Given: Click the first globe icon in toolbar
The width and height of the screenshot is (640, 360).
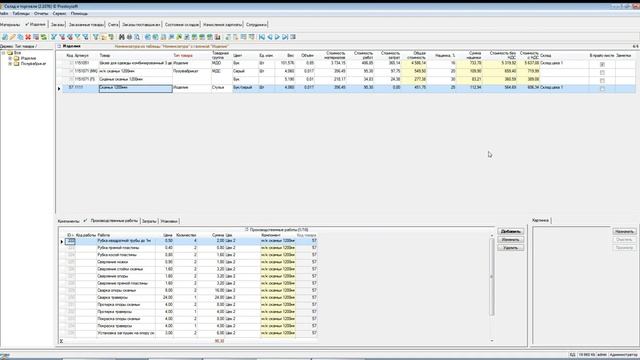Looking at the screenshot, I should 148,37.
